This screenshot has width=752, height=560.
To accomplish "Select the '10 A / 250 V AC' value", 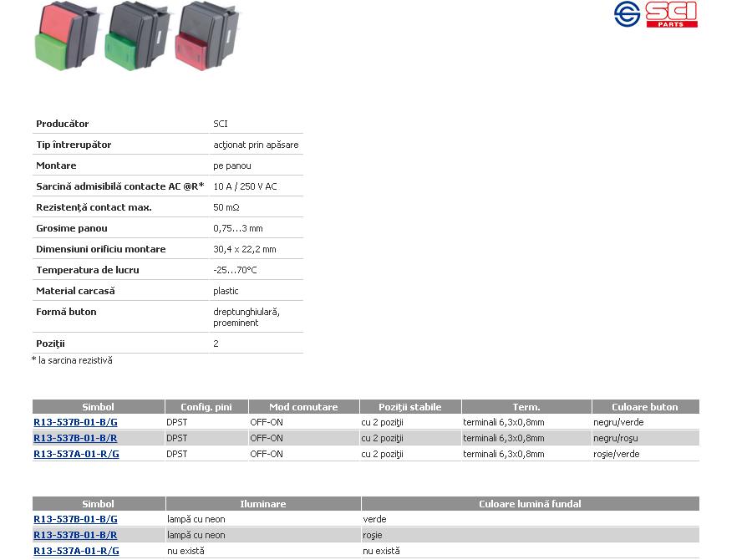I will (245, 186).
